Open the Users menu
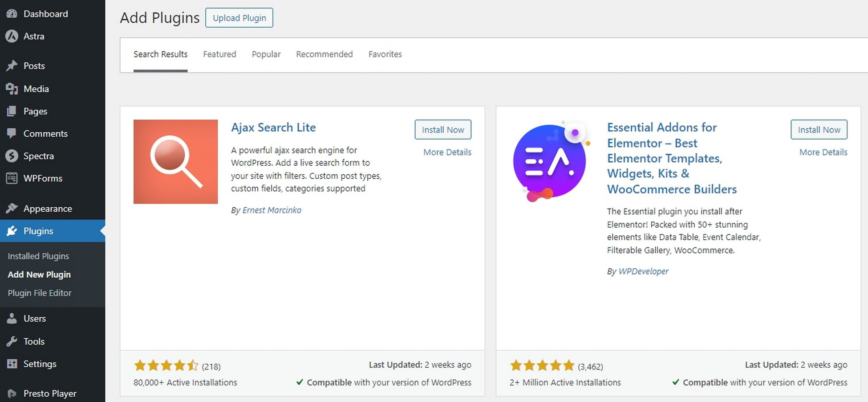Viewport: 868px width, 402px height. [53, 318]
